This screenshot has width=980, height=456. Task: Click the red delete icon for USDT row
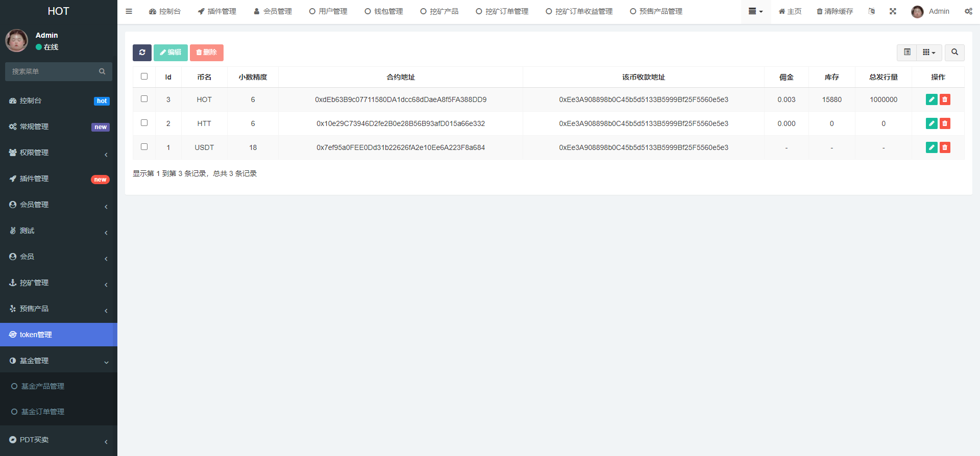coord(945,147)
